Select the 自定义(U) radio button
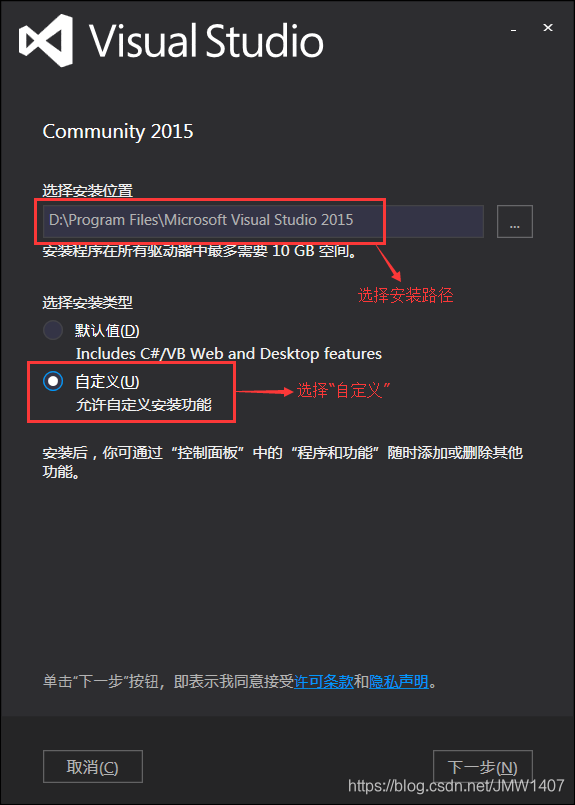 pyautogui.click(x=53, y=381)
